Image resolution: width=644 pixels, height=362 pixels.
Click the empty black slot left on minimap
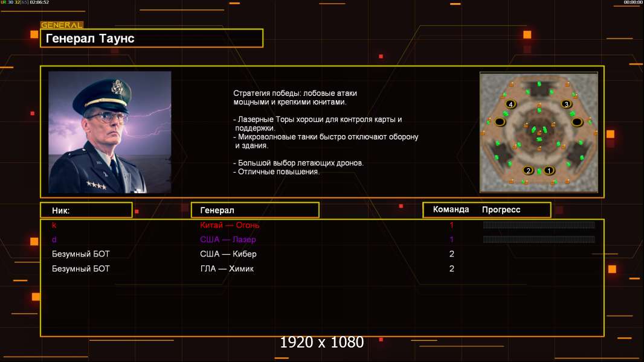click(500, 122)
